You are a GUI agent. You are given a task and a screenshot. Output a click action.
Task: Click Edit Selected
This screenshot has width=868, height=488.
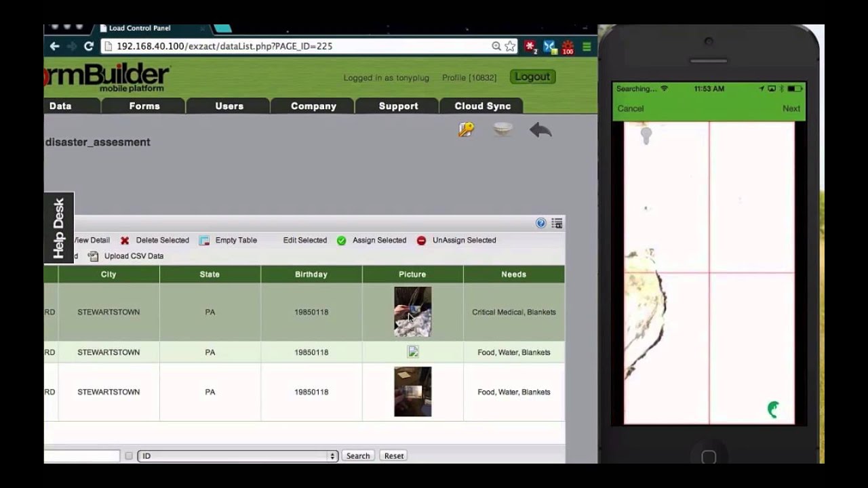(304, 241)
